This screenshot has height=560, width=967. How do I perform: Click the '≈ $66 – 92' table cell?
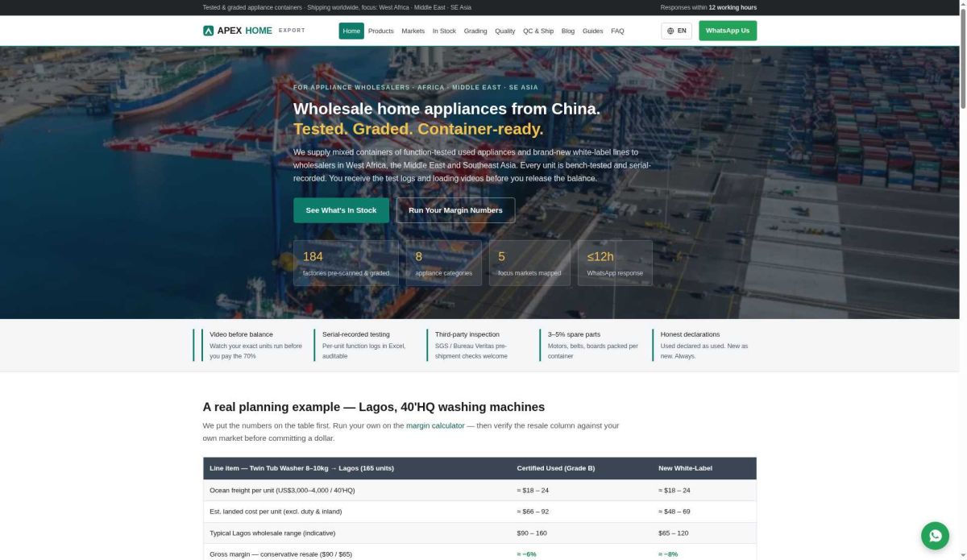pyautogui.click(x=533, y=512)
